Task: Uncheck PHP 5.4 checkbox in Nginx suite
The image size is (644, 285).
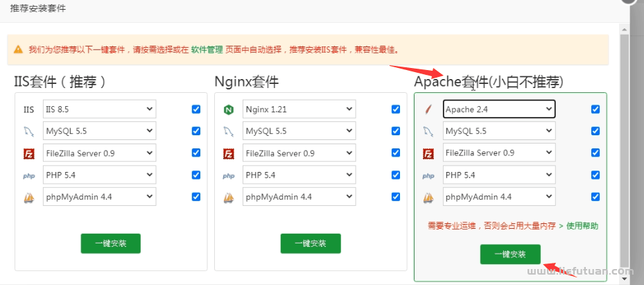Action: [396, 175]
